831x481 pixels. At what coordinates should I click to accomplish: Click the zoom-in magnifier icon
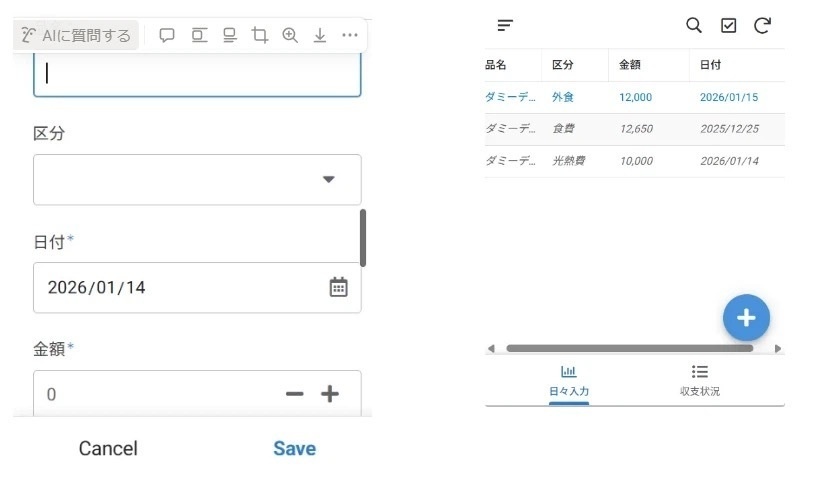click(290, 35)
